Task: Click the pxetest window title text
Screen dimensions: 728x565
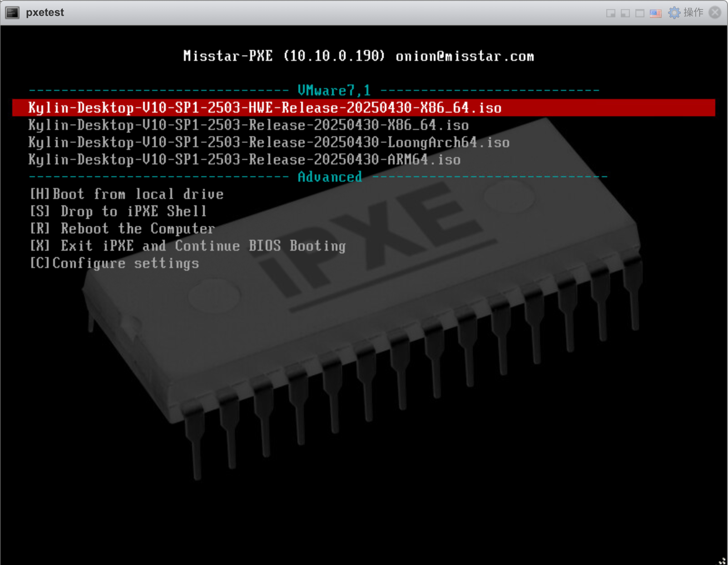Action: pos(45,13)
